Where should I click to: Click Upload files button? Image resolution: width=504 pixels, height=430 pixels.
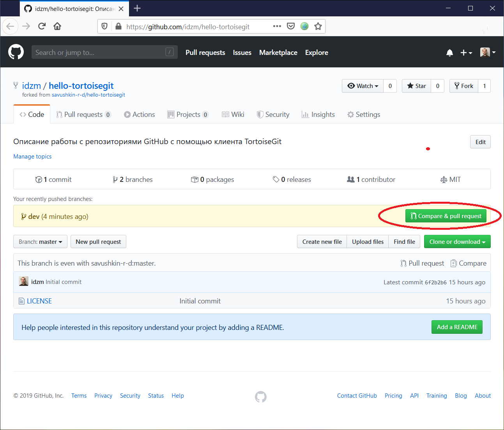tap(368, 241)
